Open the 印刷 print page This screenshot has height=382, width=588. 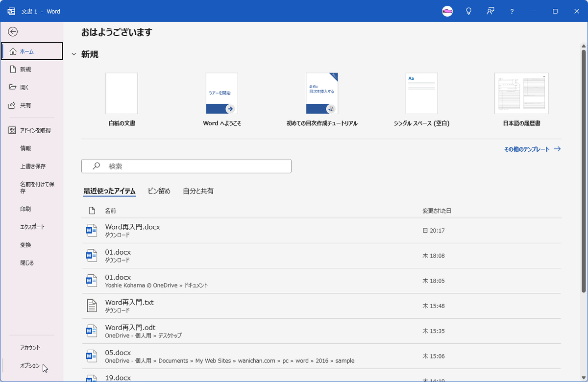pos(32,209)
